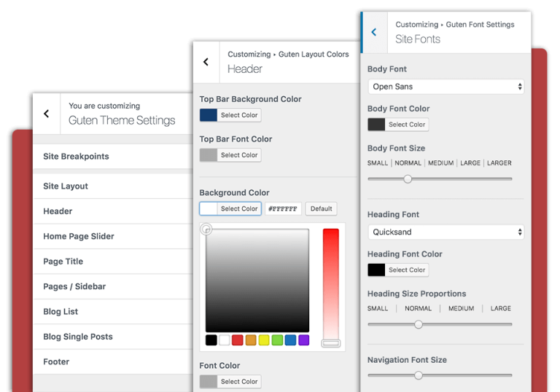Pick the black palette swatch
Image resolution: width=560 pixels, height=392 pixels.
point(211,340)
